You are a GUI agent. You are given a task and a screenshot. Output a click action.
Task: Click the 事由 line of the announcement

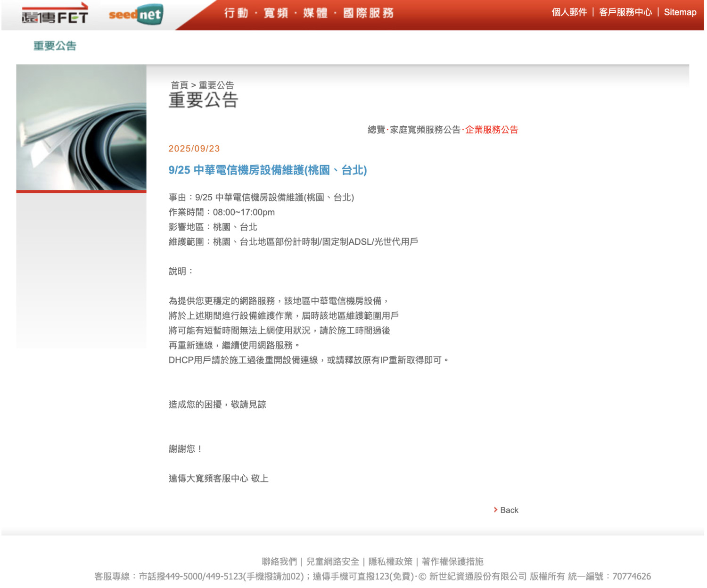[x=261, y=198]
